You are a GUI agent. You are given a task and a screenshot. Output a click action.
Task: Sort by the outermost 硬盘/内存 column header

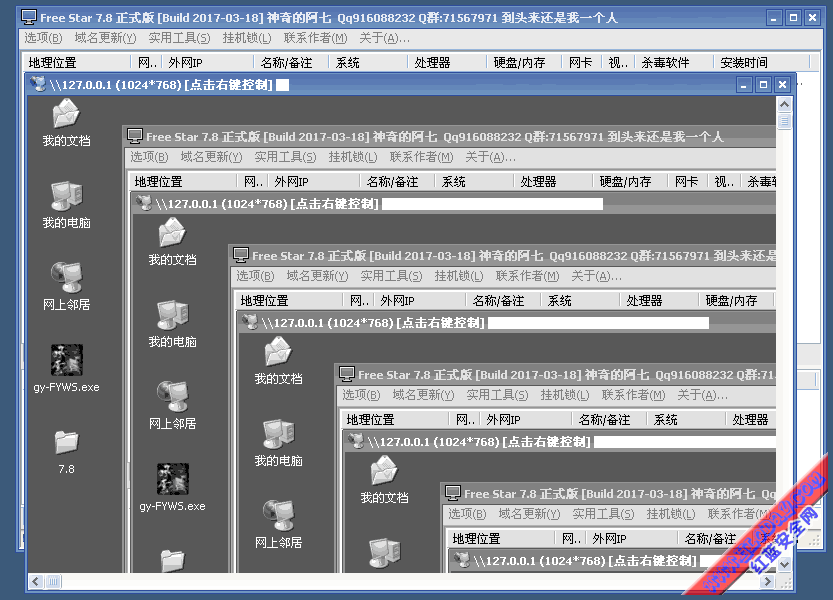click(524, 63)
